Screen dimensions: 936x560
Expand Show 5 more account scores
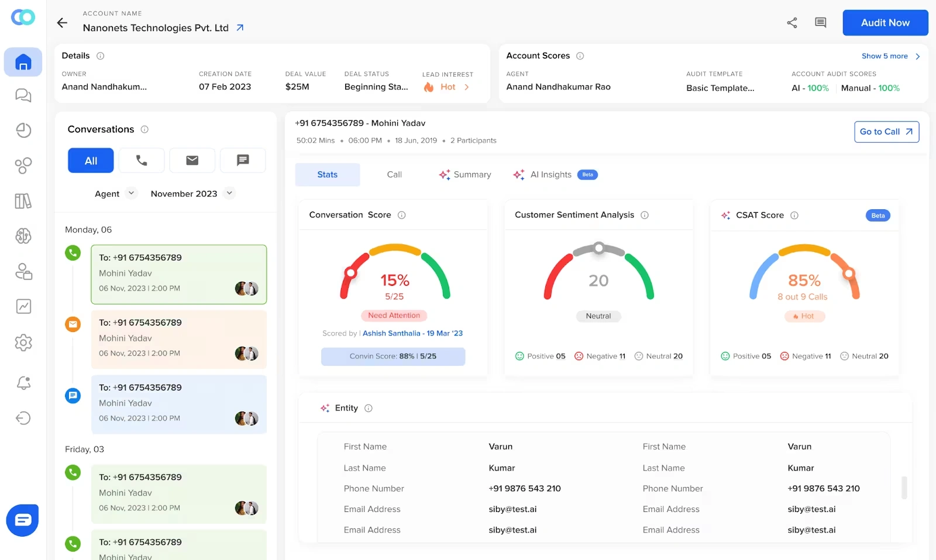(891, 56)
